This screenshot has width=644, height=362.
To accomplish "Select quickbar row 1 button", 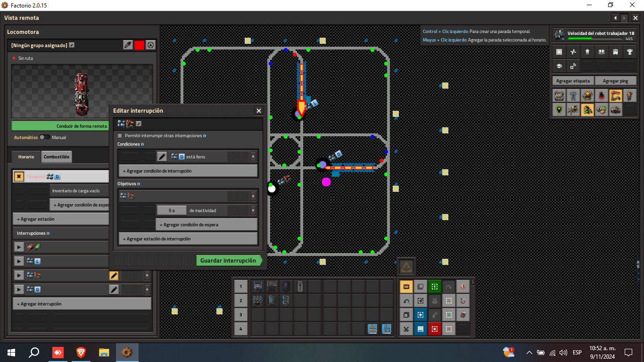I will [x=240, y=286].
